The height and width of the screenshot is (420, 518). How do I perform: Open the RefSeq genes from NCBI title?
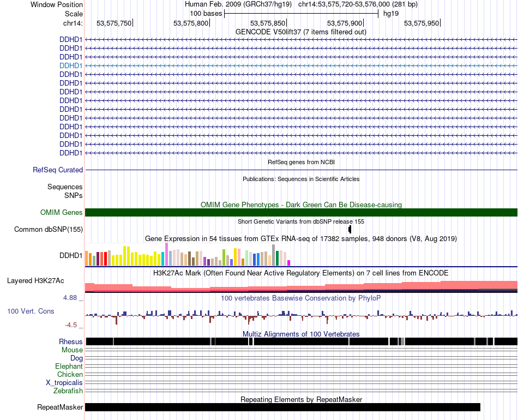click(301, 162)
